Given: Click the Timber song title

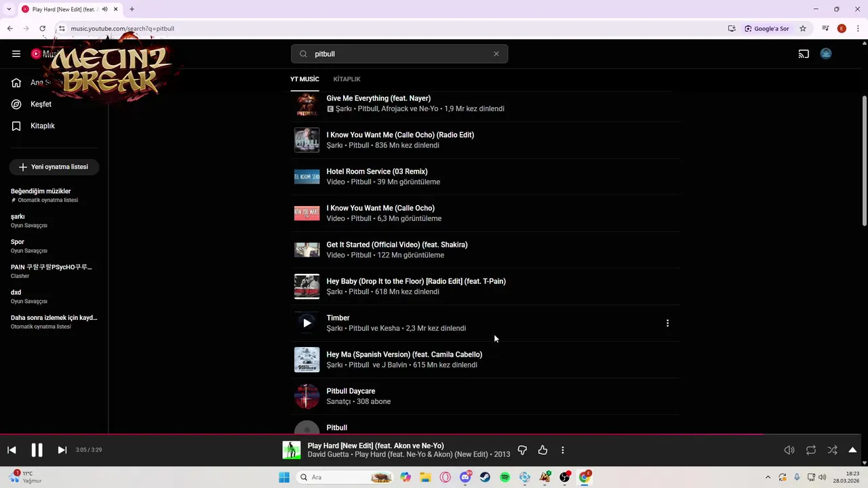Looking at the screenshot, I should tap(338, 318).
